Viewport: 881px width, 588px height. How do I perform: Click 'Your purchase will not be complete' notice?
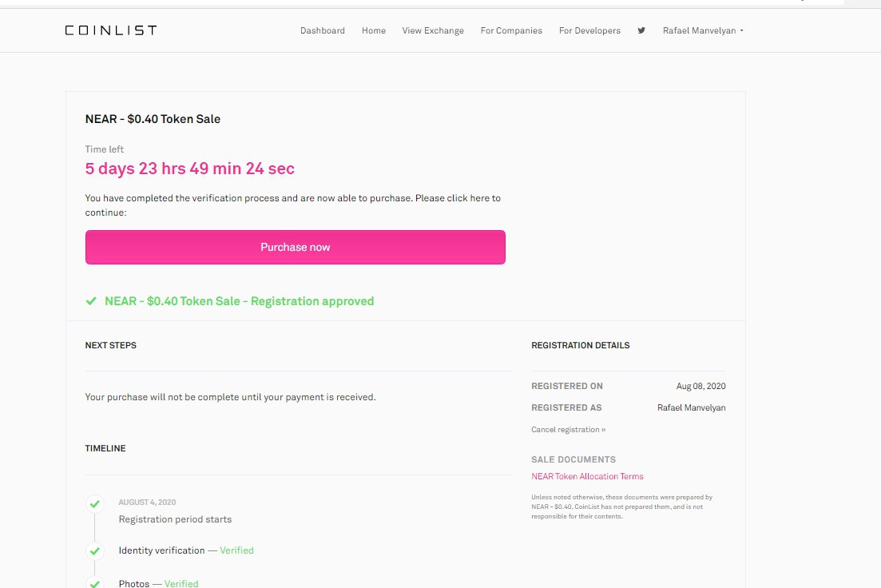click(x=230, y=397)
